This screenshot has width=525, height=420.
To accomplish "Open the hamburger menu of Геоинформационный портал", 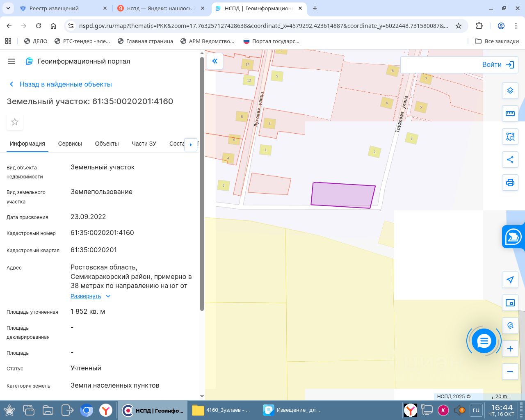I will [x=11, y=61].
